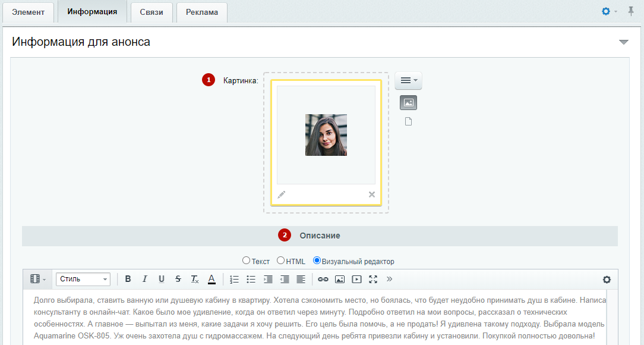The width and height of the screenshot is (644, 345).
Task: Toggle bold formatting
Action: pyautogui.click(x=128, y=279)
